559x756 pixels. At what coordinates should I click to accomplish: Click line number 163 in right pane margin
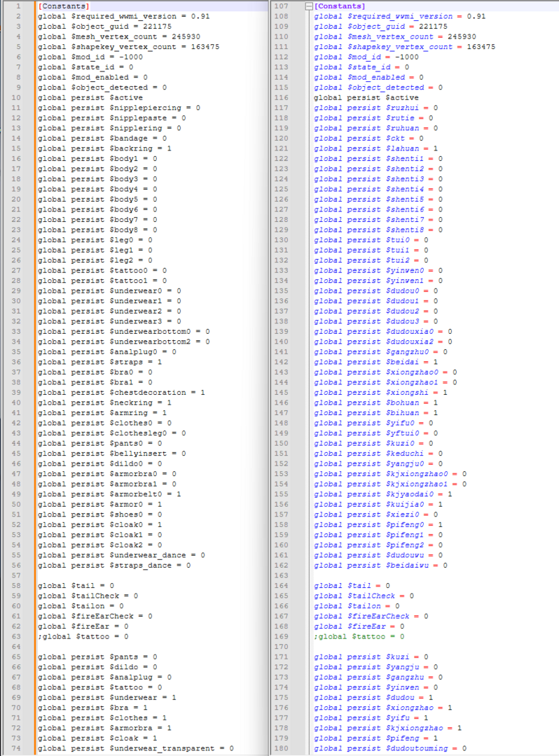281,575
